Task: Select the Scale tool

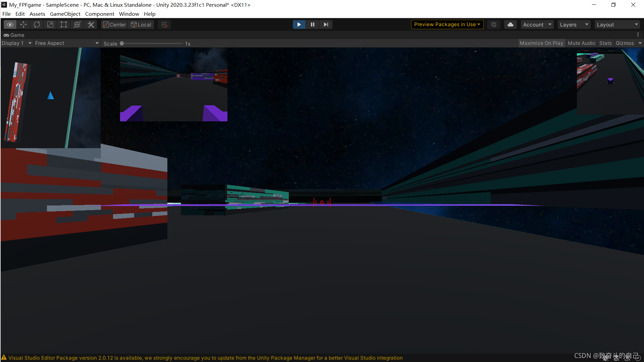Action: coord(50,24)
